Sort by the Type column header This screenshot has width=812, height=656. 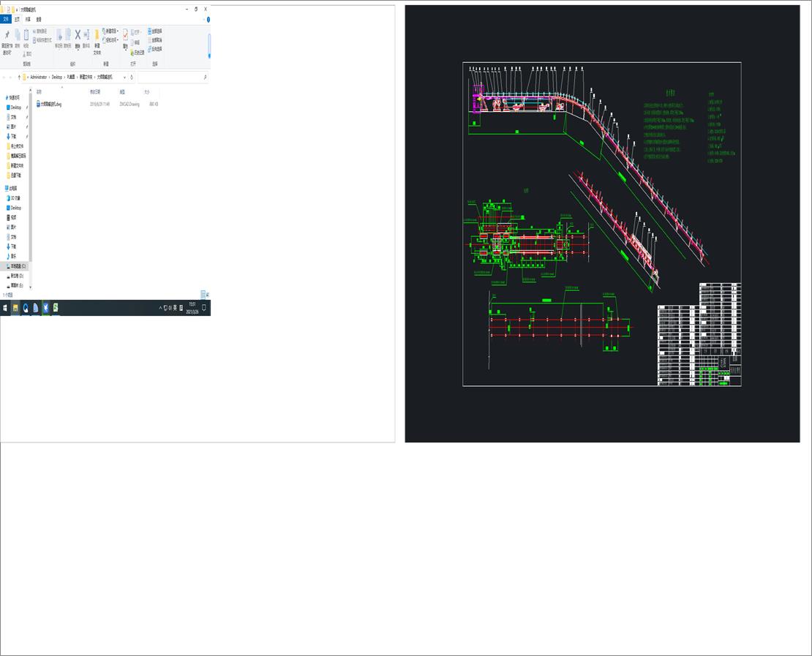(123, 92)
